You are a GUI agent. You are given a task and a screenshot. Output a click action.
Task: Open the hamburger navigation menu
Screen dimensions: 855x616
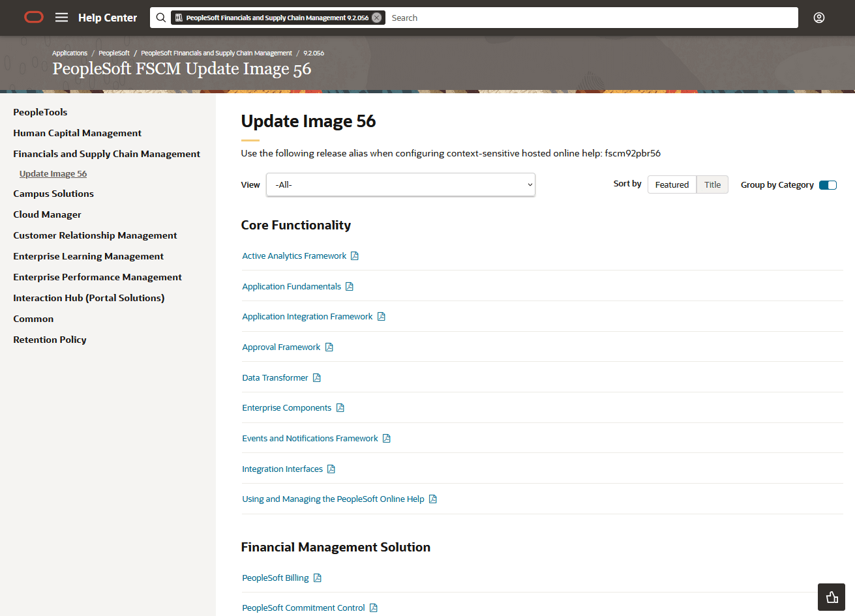pyautogui.click(x=61, y=18)
